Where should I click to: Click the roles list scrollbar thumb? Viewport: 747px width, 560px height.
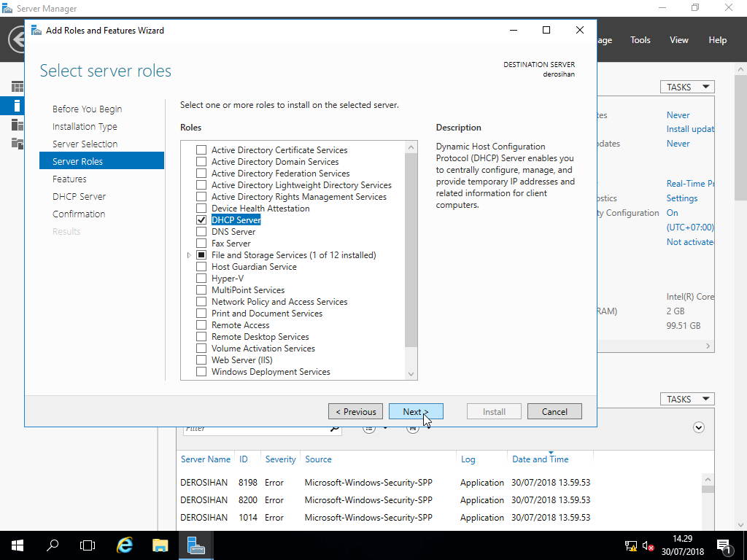(x=411, y=251)
